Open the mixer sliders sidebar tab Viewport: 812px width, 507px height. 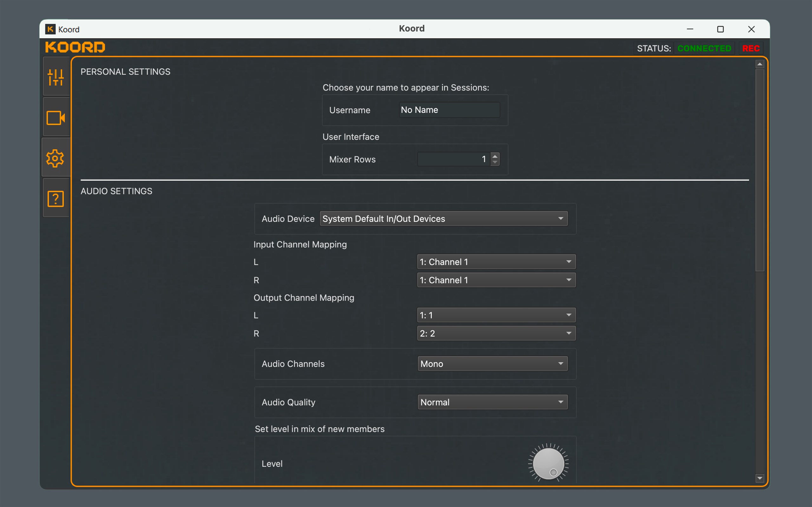(56, 77)
